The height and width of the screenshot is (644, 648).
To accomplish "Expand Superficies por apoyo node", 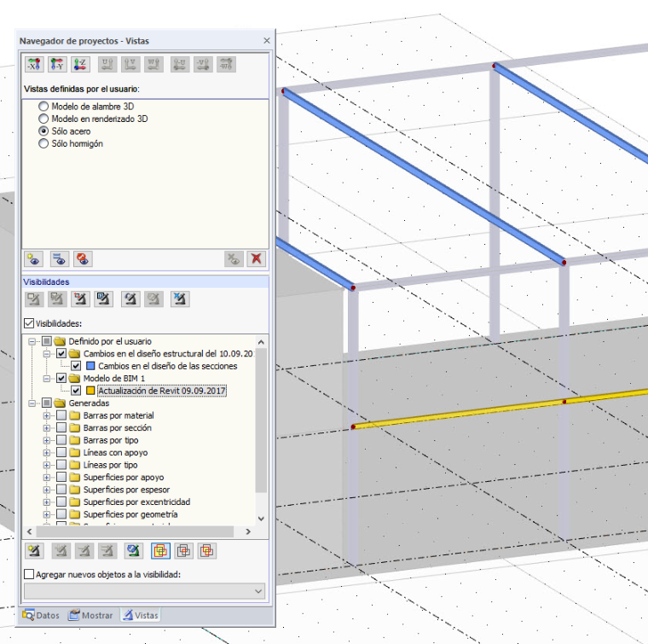I will 47,478.
